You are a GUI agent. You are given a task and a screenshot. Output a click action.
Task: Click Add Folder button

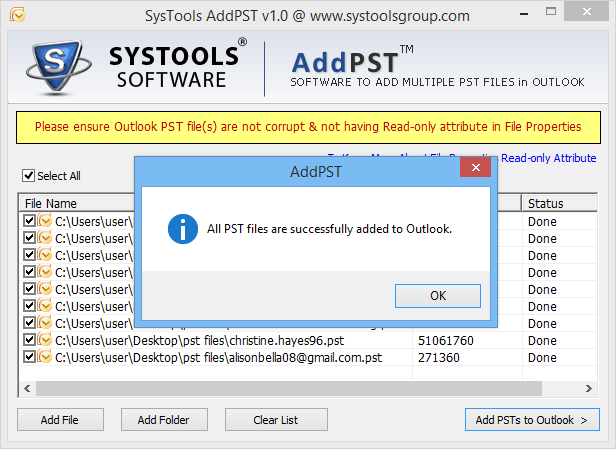click(x=164, y=420)
